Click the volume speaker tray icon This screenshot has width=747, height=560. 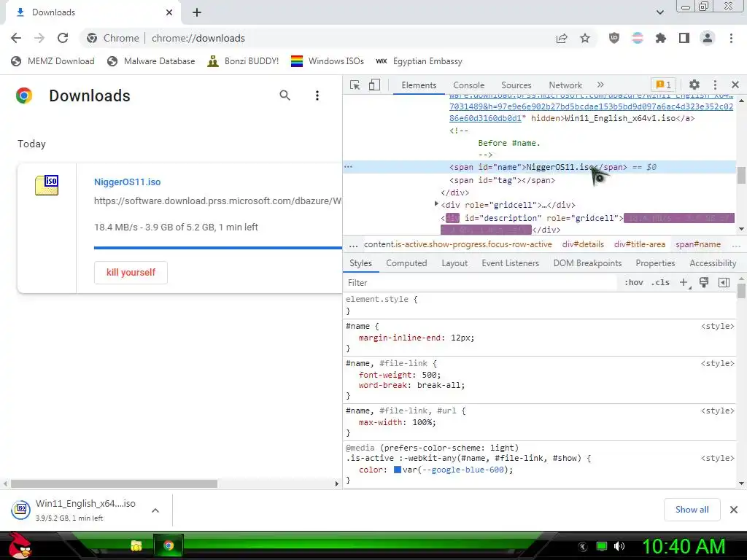619,545
